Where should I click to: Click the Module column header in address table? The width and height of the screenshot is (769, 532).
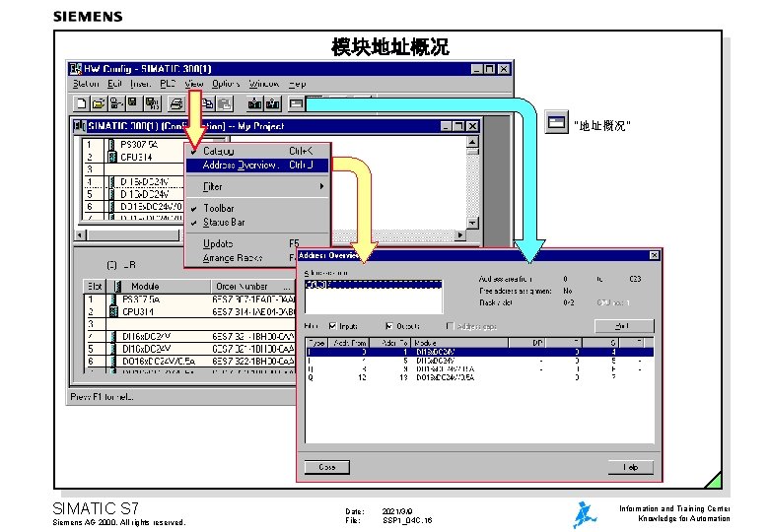click(x=459, y=343)
